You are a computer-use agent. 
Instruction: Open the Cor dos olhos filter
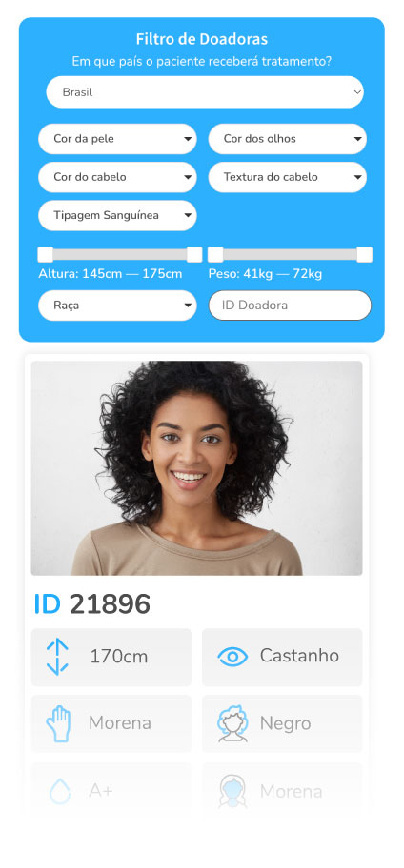(x=287, y=139)
